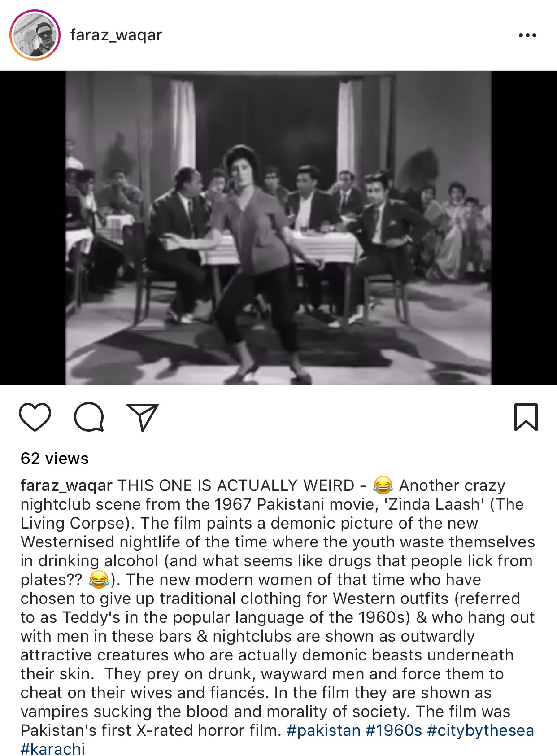Tap the first laughing emoji in caption
The image size is (557, 756).
click(383, 485)
